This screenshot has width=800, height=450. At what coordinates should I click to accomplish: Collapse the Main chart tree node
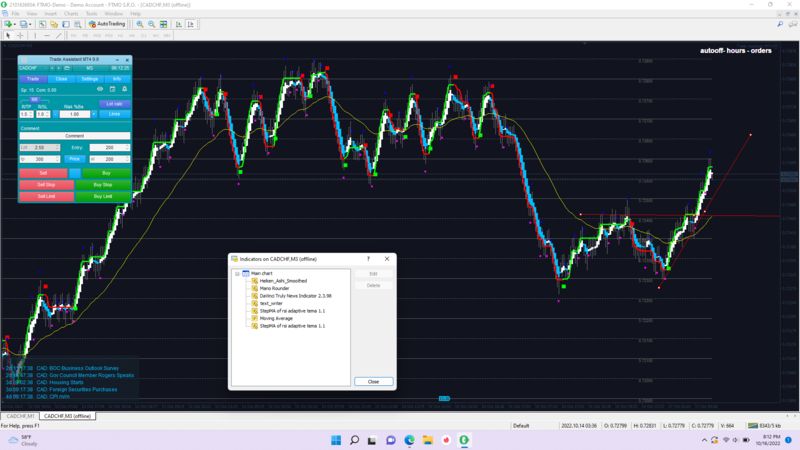tap(237, 273)
